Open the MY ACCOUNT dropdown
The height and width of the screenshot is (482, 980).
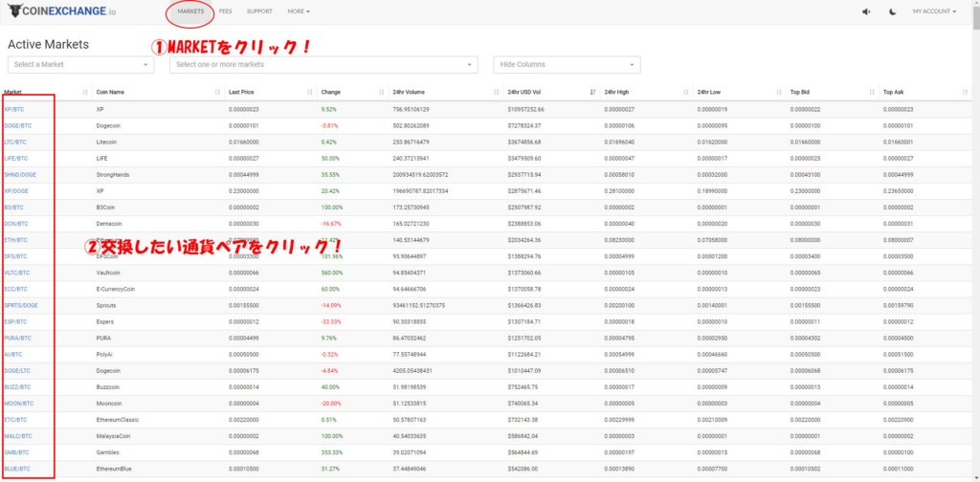point(934,11)
